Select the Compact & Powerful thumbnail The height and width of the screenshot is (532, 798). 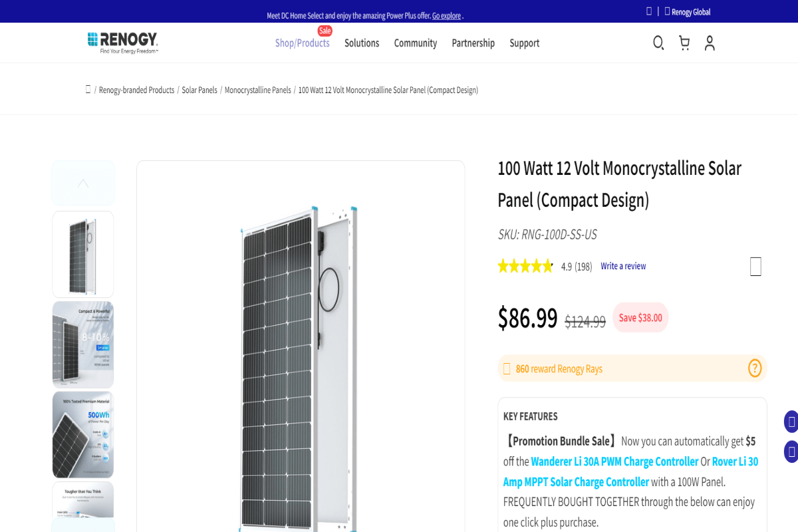[82, 344]
